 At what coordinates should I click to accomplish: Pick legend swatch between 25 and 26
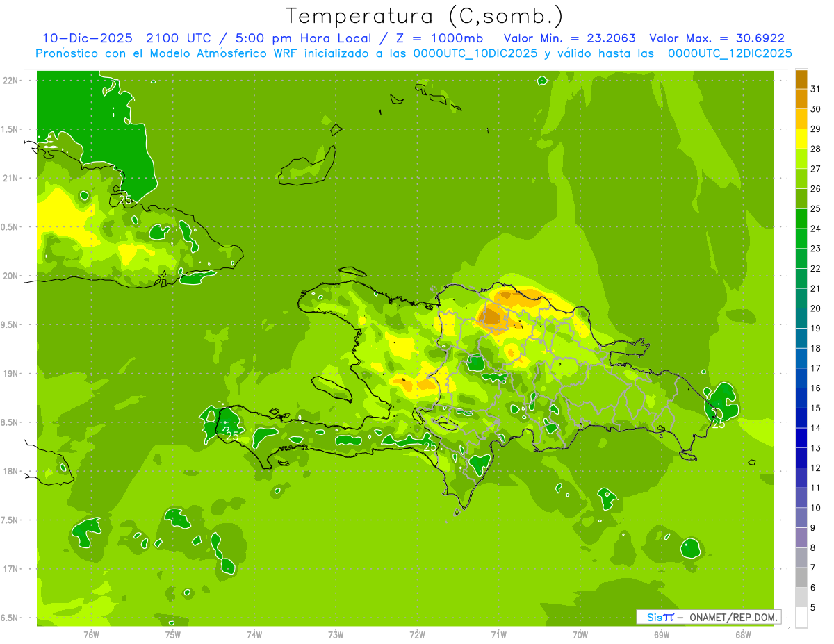point(801,199)
